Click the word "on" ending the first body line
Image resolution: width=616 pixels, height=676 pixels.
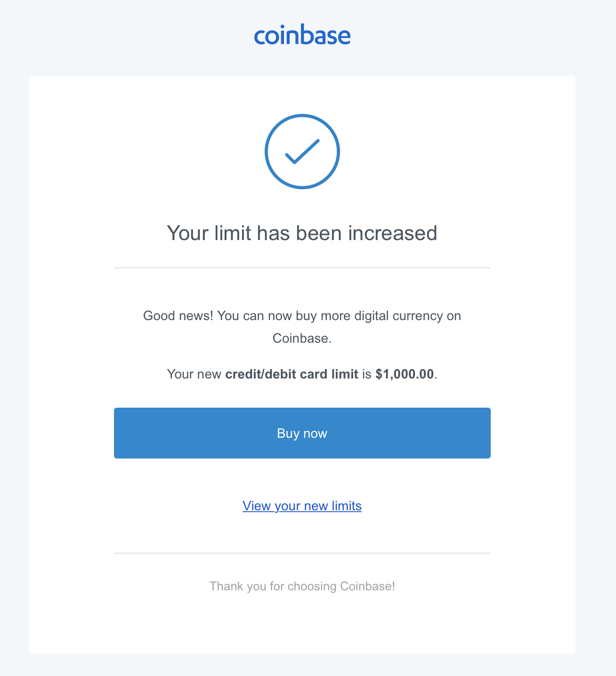[x=454, y=315]
